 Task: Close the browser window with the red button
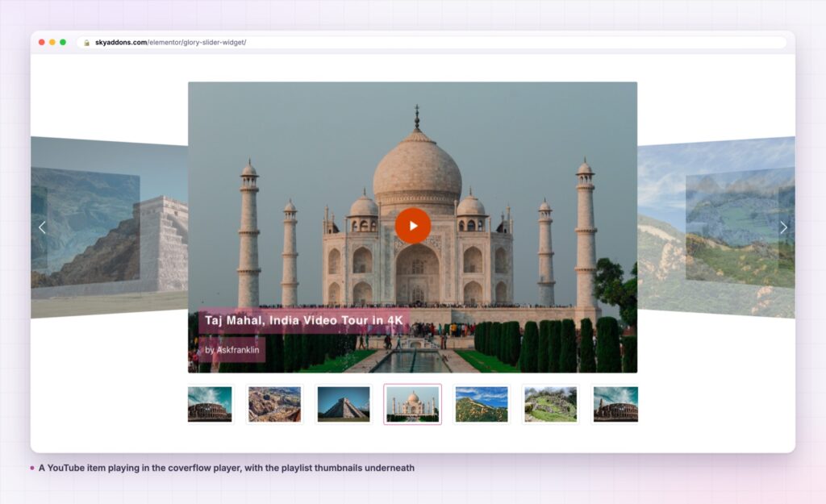click(x=42, y=42)
